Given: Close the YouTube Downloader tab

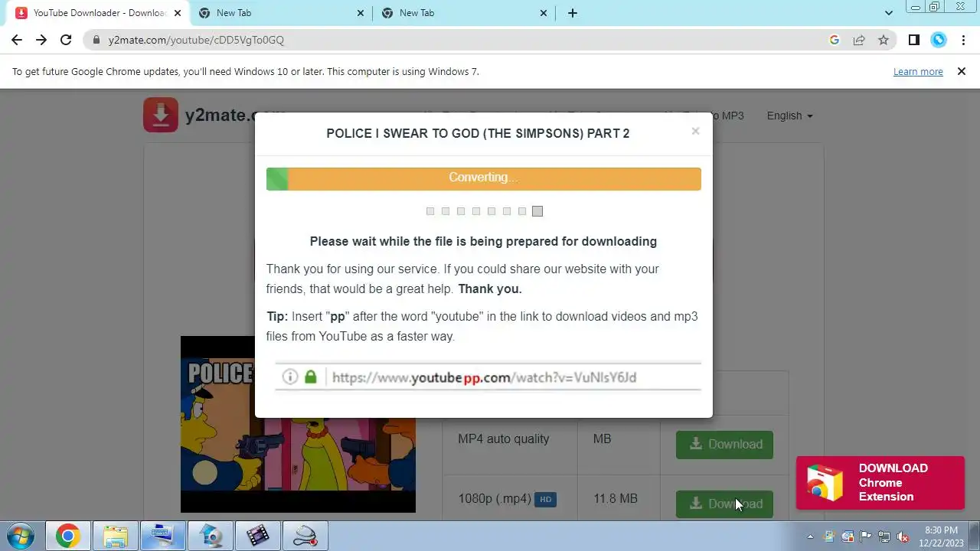Looking at the screenshot, I should 178,13.
